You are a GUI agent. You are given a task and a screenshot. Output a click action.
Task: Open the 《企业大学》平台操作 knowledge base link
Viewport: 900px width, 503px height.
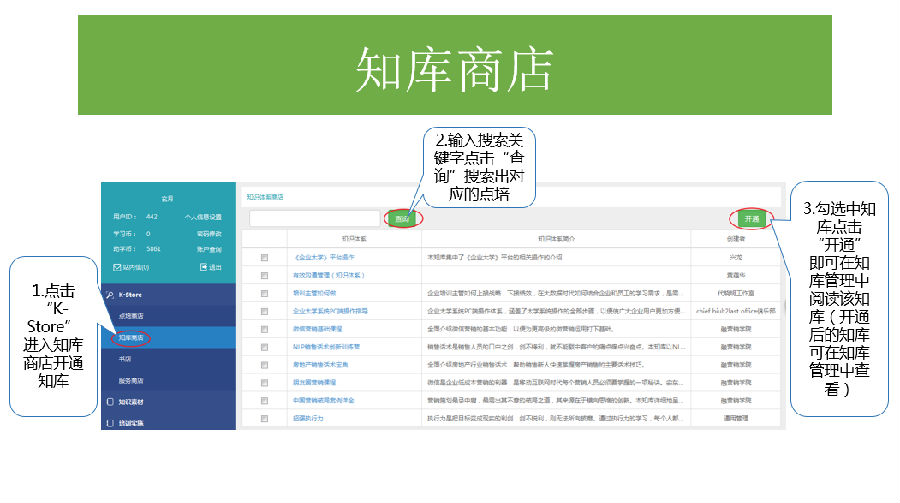pos(324,257)
